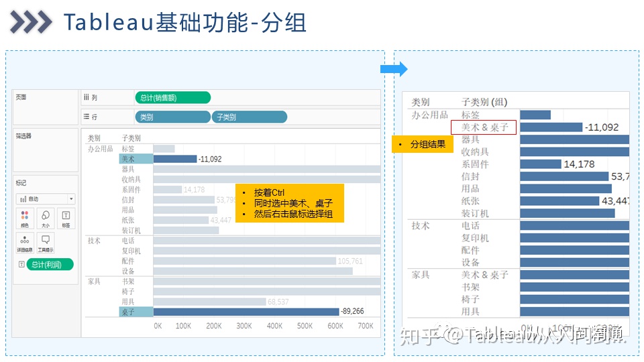This screenshot has height=362, width=644.
Task: Click 美术 & 桌子 group under 家具 in right chart
Action: (484, 275)
